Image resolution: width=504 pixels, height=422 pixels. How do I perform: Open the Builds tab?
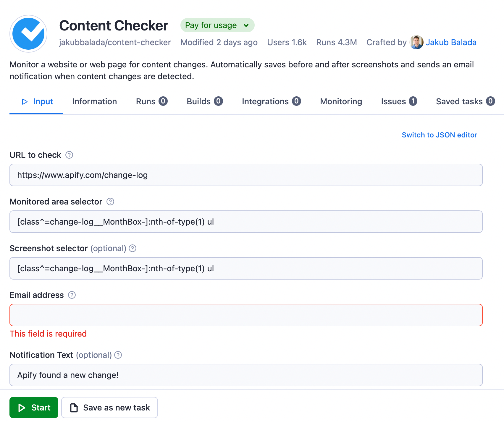pos(205,101)
